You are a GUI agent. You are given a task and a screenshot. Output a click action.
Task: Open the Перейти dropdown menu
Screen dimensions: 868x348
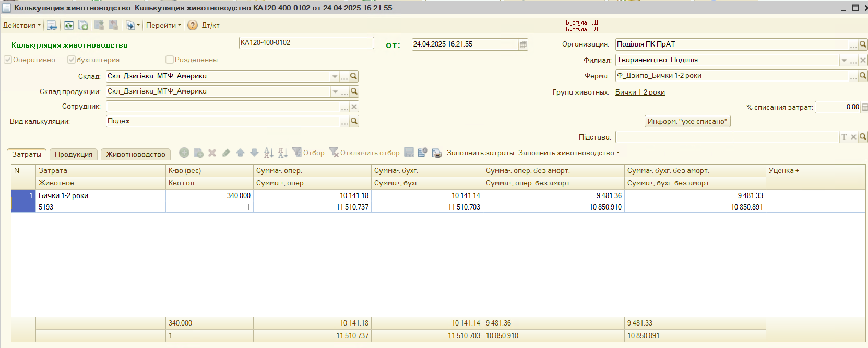pyautogui.click(x=163, y=25)
